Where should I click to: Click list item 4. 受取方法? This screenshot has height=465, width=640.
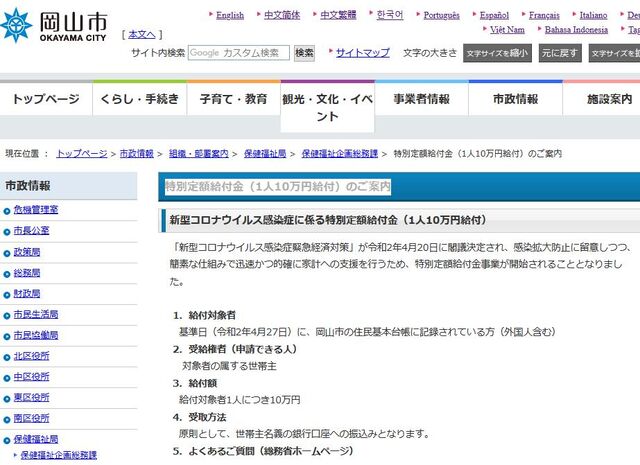tap(199, 417)
